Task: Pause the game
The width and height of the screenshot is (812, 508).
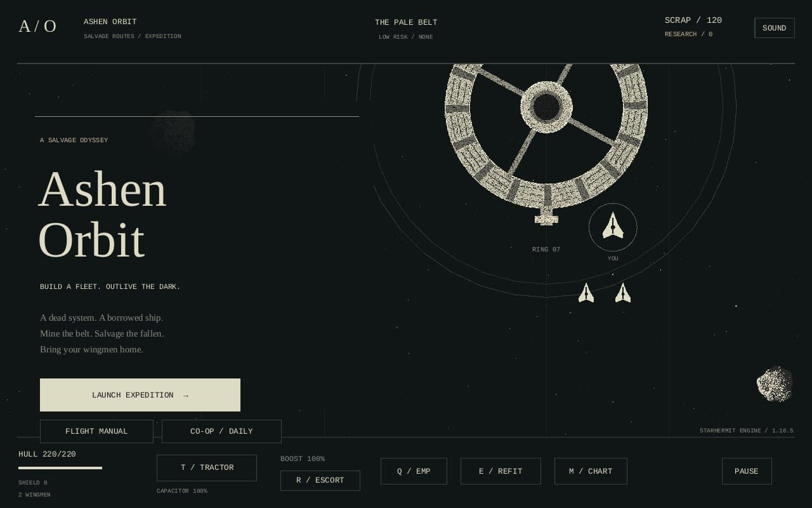Action: (x=747, y=471)
